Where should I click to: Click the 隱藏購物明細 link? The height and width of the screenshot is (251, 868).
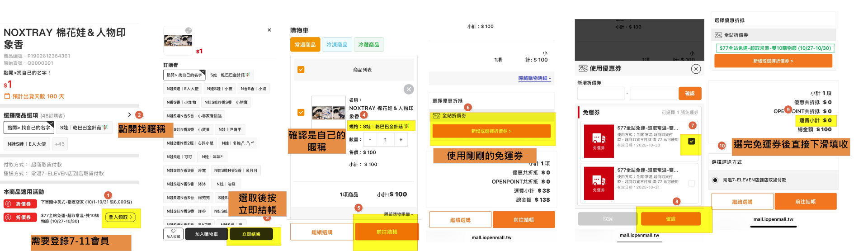click(534, 78)
